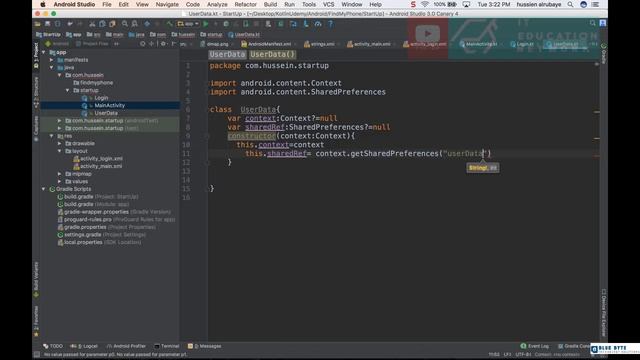The image size is (640, 360).
Task: Open the Messages tool window
Action: tap(204, 346)
